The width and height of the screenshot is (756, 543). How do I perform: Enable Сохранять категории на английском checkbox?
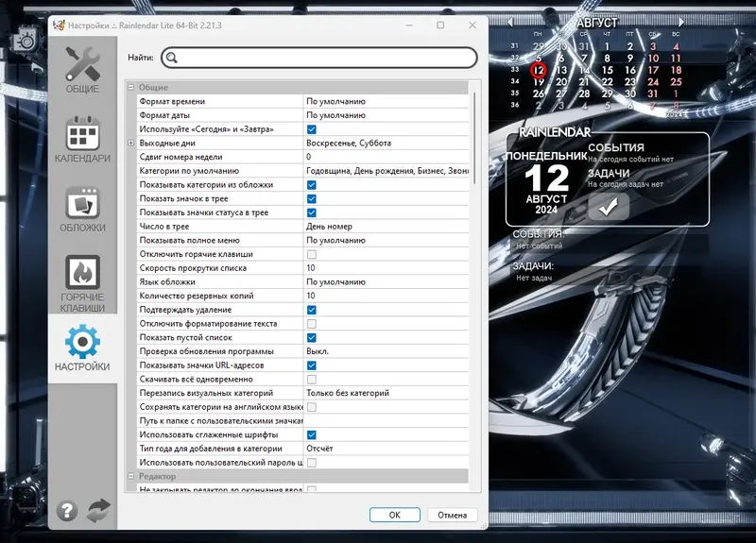tap(312, 407)
